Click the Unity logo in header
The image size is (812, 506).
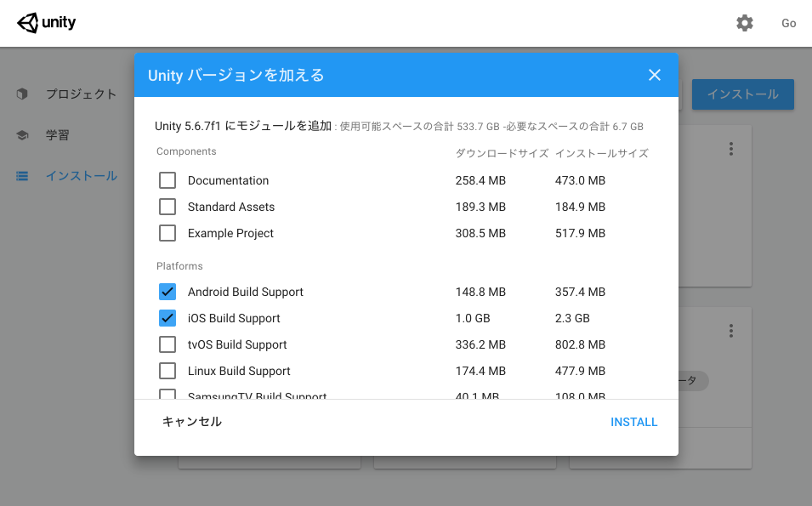pos(46,23)
